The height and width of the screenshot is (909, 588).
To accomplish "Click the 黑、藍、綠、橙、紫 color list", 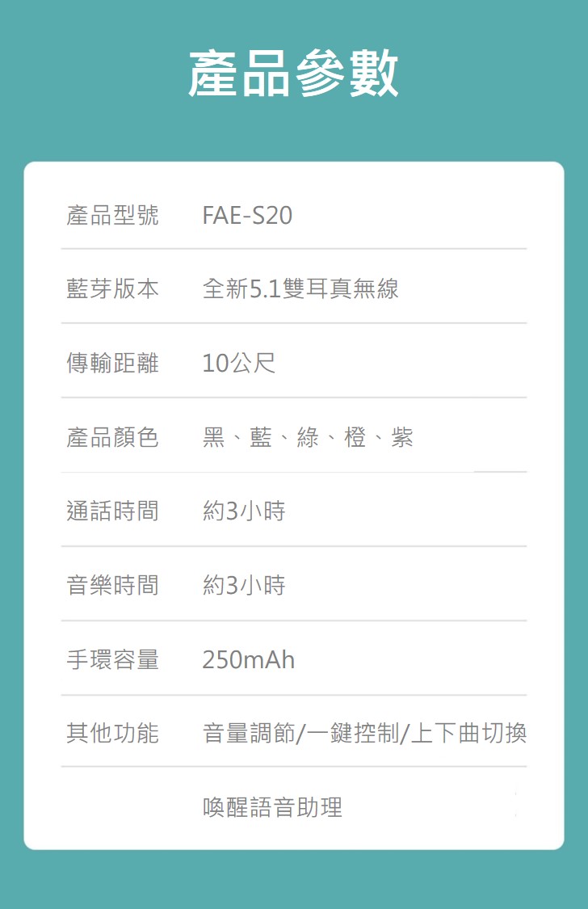I will click(308, 437).
